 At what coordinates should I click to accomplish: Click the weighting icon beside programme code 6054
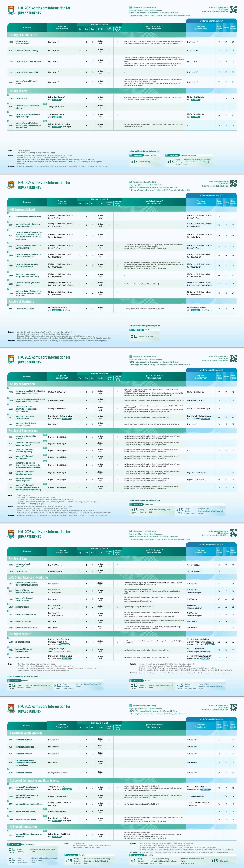click(x=8, y=95)
